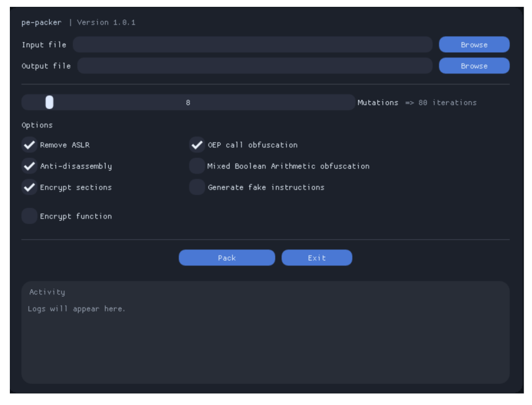This screenshot has height=405, width=532.
Task: Click the Exit button
Action: click(317, 258)
